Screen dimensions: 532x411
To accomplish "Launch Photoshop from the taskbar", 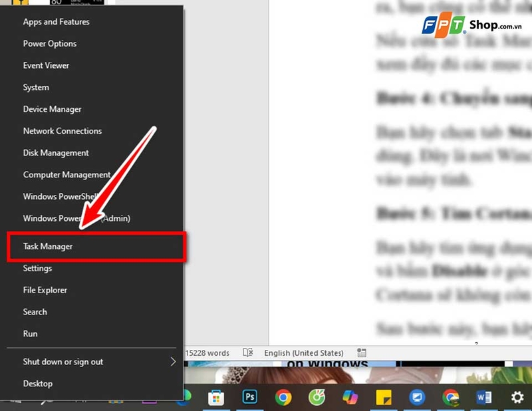I will click(x=250, y=397).
